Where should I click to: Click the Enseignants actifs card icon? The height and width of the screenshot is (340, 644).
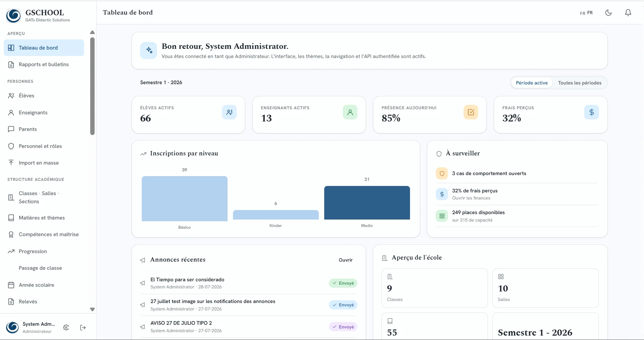[350, 112]
